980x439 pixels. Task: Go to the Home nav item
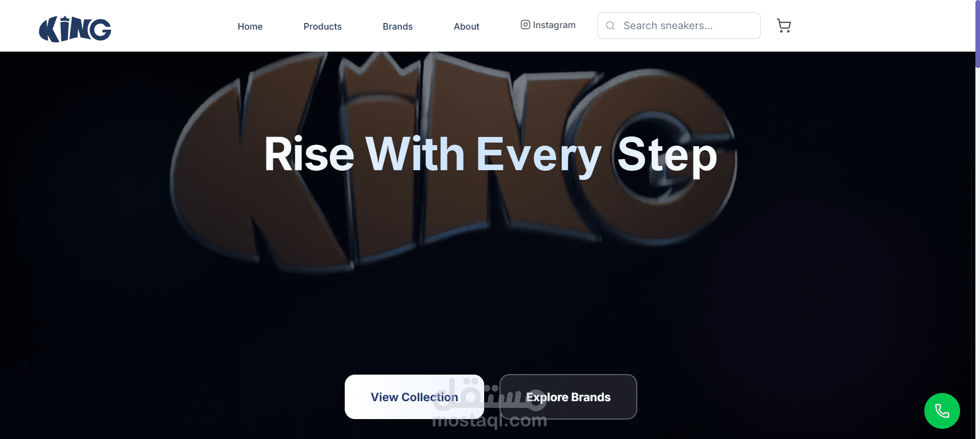coord(250,27)
